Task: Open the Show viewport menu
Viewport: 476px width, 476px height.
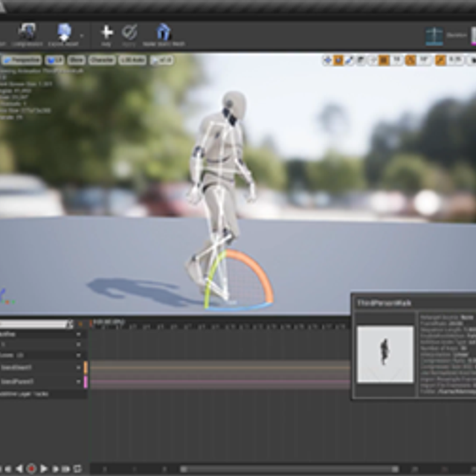Action: 77,60
